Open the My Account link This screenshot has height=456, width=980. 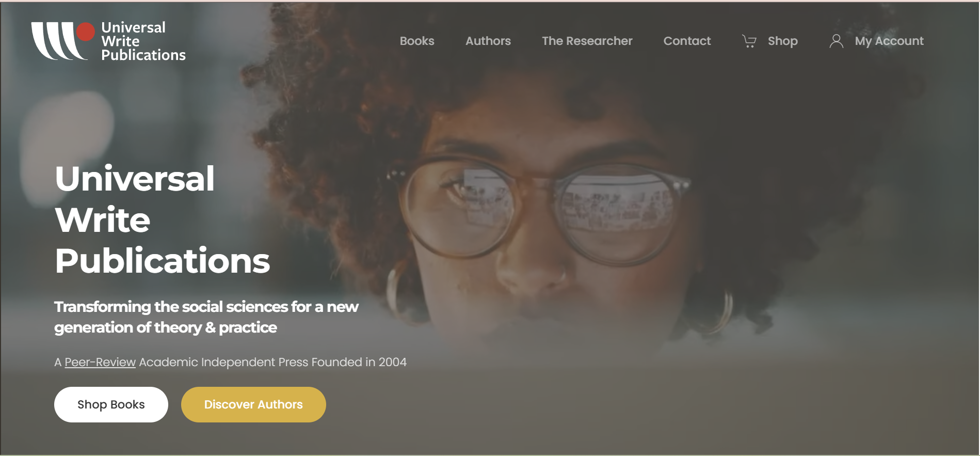(889, 41)
